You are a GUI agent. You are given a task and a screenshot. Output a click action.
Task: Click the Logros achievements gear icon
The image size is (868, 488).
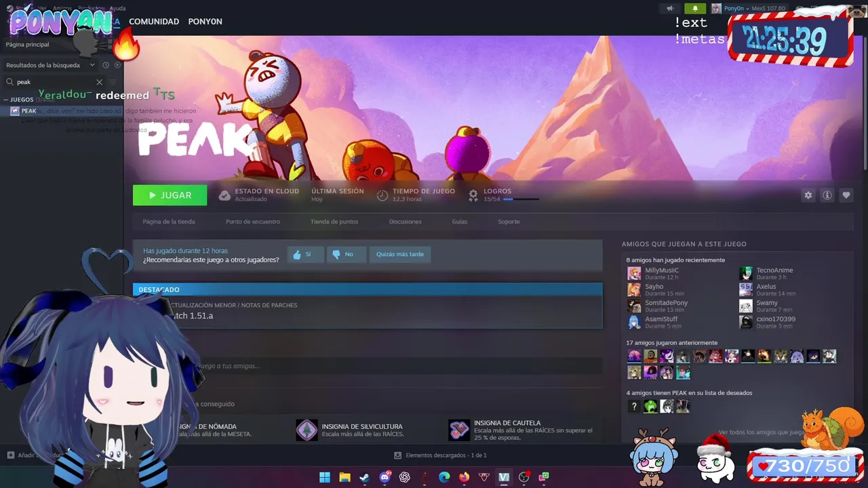(473, 195)
